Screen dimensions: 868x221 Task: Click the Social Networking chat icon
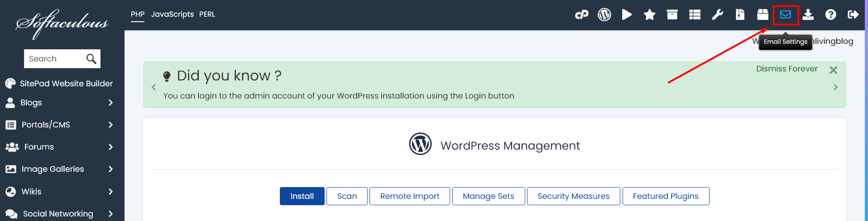11,214
